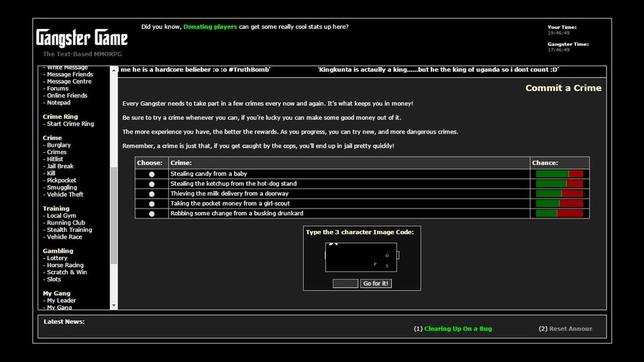Open 'Clearing Up On a Bug' news

(458, 328)
